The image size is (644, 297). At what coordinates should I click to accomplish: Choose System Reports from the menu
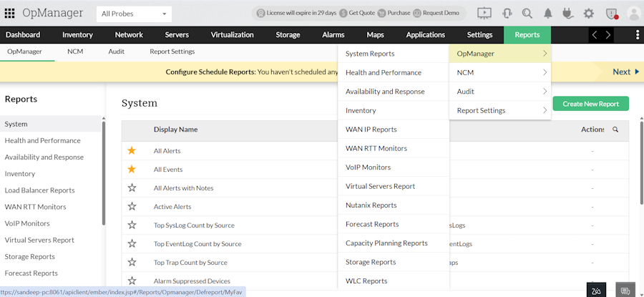coord(394,54)
